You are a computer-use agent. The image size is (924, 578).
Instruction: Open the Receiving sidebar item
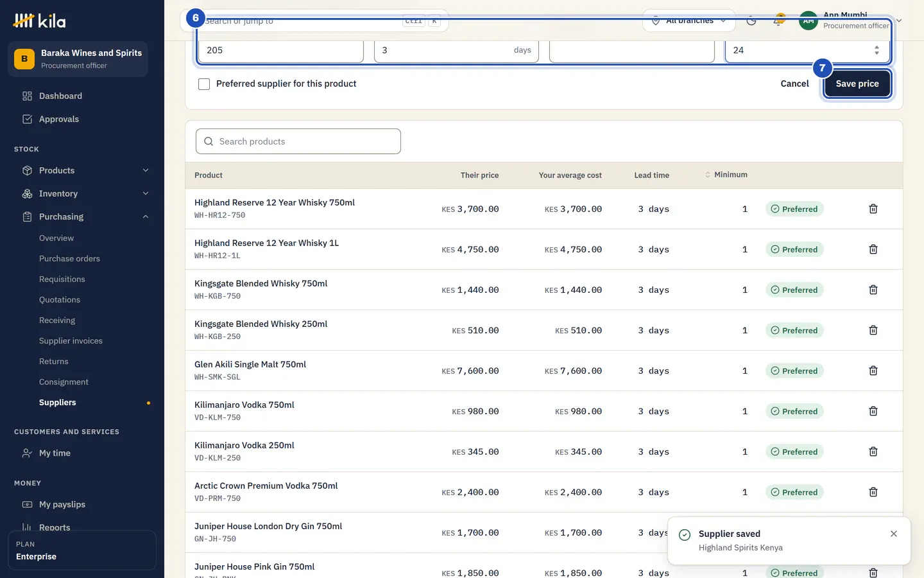57,320
